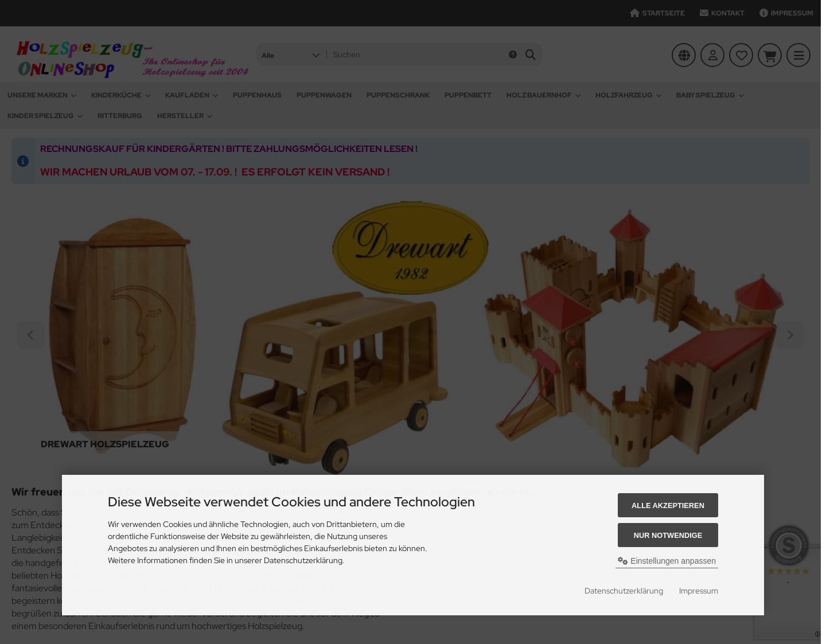Click the Startseite home icon
The image size is (826, 644).
(634, 13)
